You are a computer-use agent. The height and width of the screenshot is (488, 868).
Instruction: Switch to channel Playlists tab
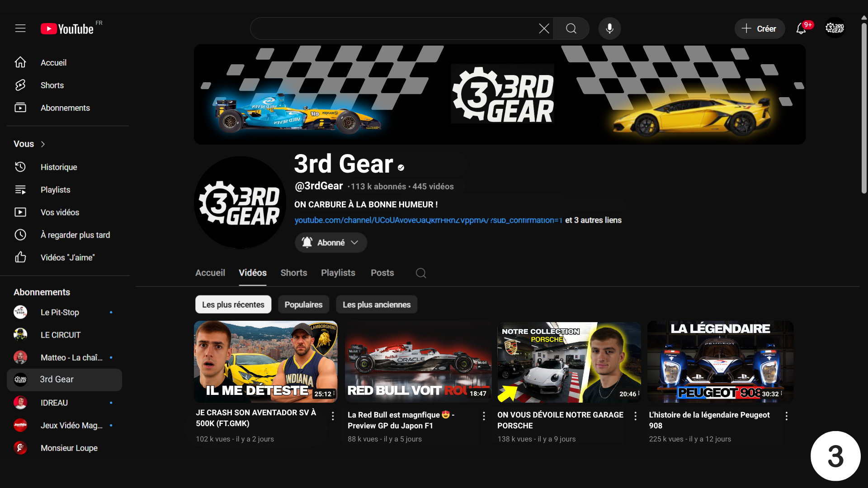(338, 273)
